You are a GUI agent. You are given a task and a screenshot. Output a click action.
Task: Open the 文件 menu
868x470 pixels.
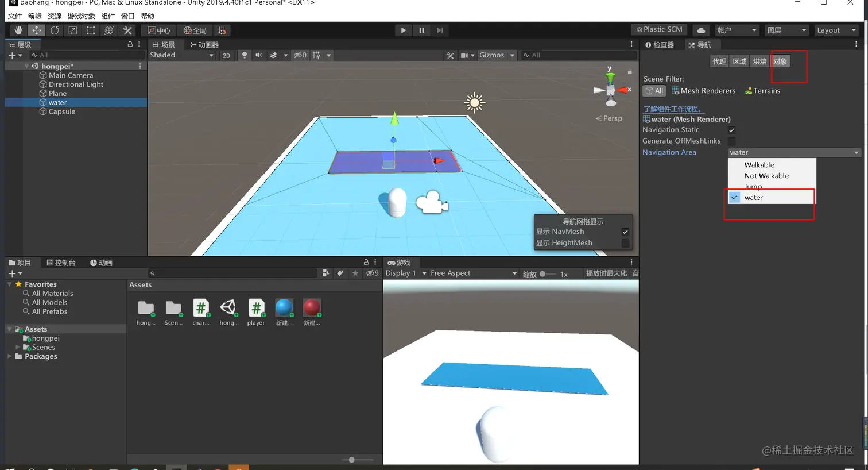[x=15, y=16]
